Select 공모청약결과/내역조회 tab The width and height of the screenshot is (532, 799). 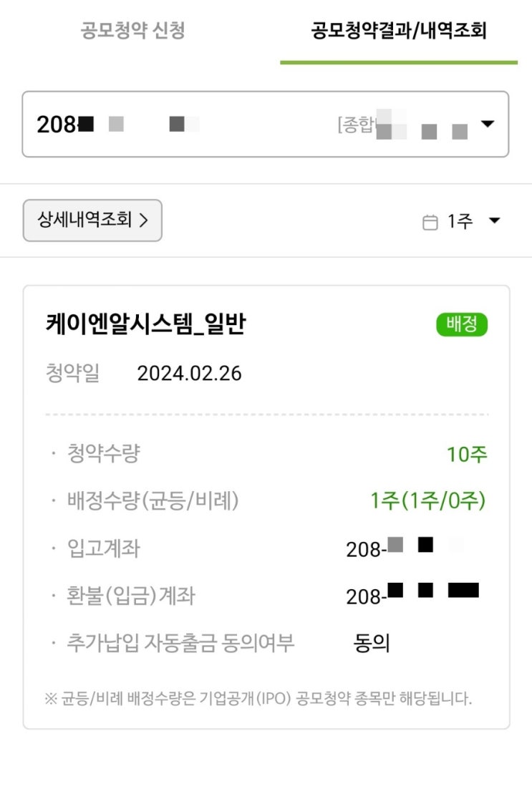(399, 31)
